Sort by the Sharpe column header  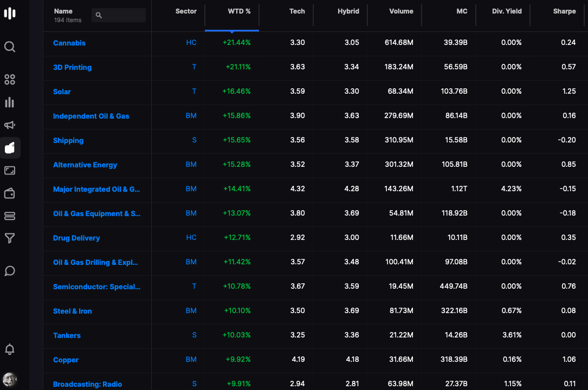[564, 11]
